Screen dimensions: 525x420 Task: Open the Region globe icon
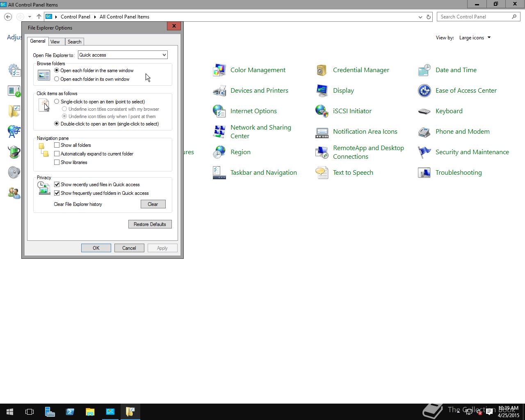(219, 152)
